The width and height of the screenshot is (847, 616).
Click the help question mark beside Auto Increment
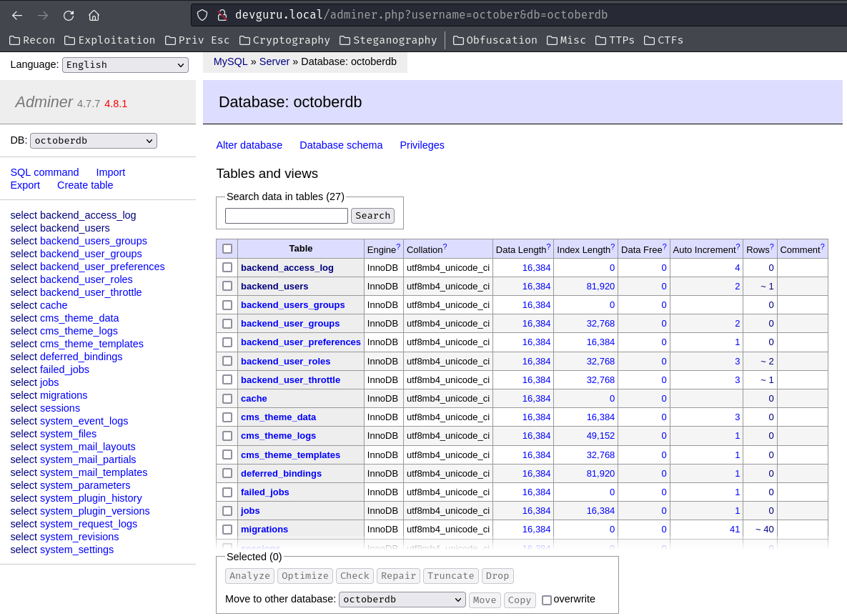point(738,247)
